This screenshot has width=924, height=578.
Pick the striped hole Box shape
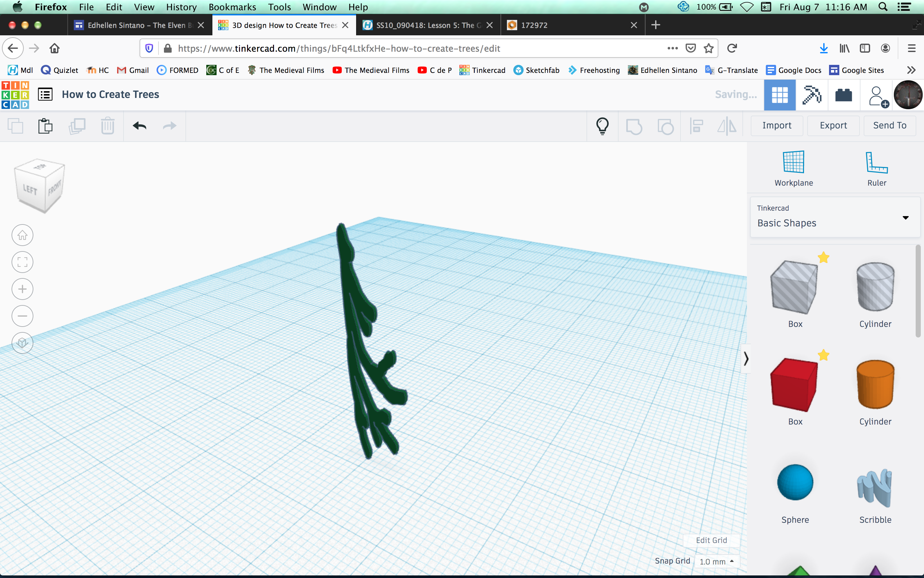[x=794, y=287]
